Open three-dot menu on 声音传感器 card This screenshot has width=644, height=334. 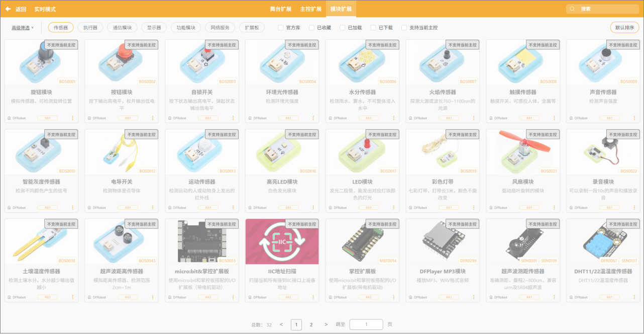click(x=634, y=118)
